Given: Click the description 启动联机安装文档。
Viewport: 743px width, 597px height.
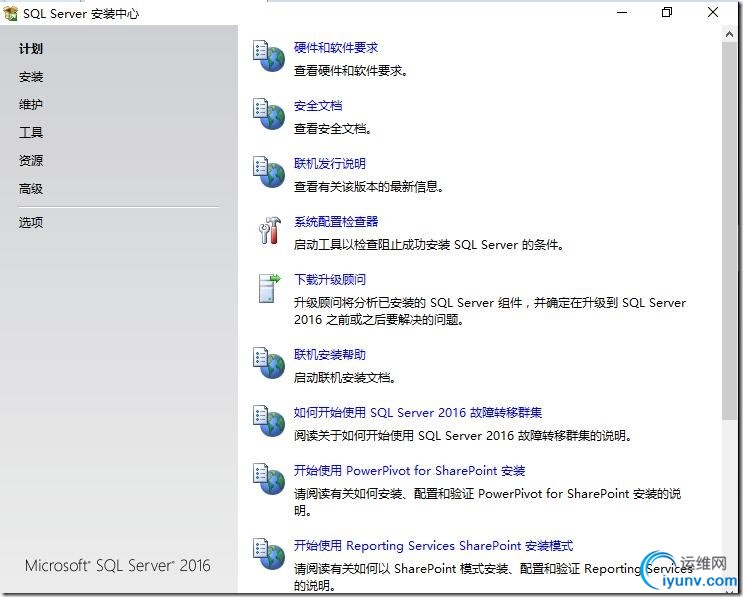Looking at the screenshot, I should click(344, 378).
